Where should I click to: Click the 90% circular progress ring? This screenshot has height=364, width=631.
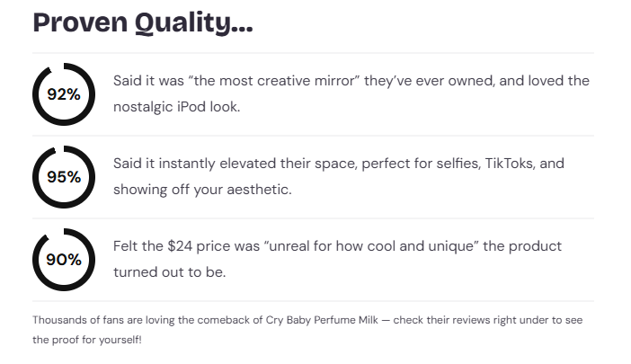(64, 260)
